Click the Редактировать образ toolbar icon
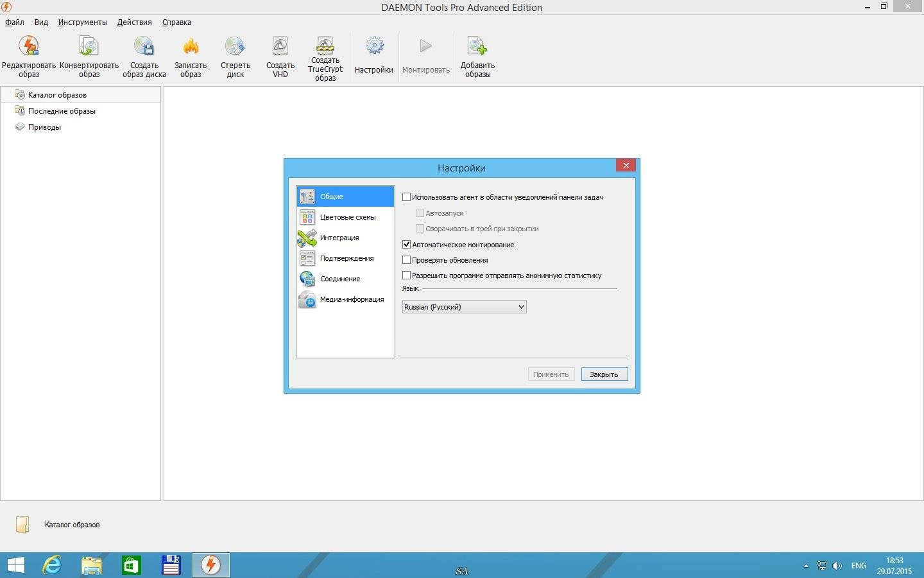Viewport: 924px width, 578px height. (28, 46)
